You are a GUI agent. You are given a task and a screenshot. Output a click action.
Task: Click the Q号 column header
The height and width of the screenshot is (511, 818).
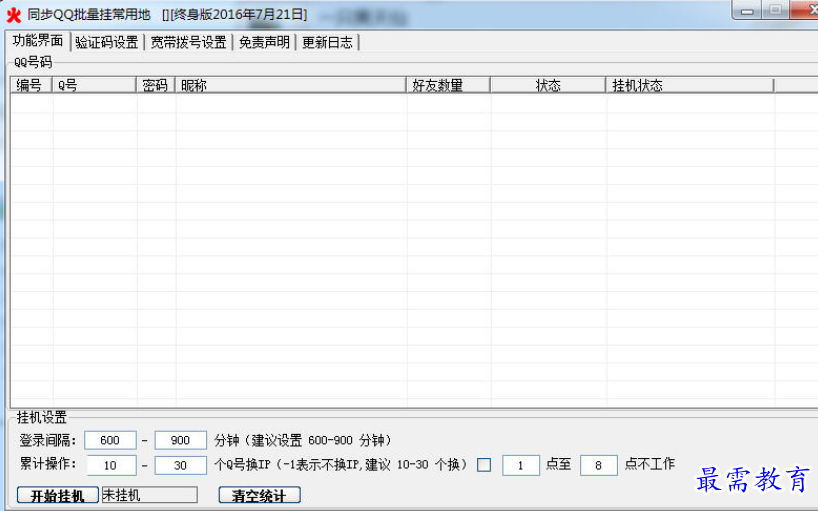pyautogui.click(x=94, y=85)
